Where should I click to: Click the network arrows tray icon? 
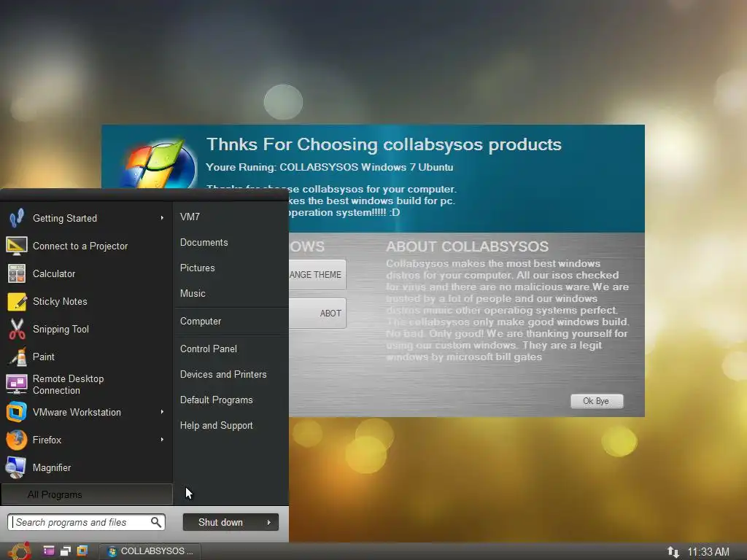pyautogui.click(x=673, y=552)
